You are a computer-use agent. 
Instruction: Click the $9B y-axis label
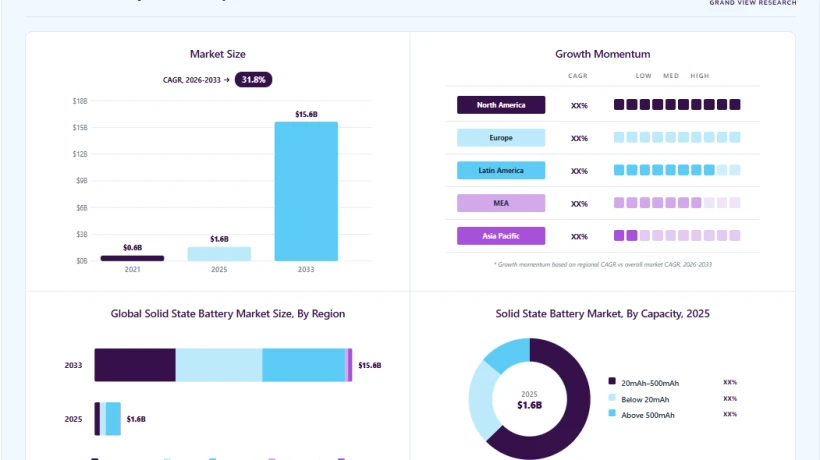point(82,180)
